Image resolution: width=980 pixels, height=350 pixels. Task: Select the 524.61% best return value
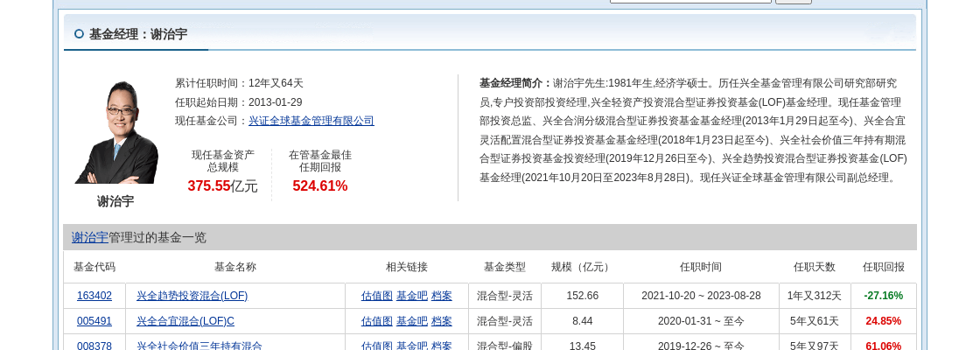click(320, 185)
